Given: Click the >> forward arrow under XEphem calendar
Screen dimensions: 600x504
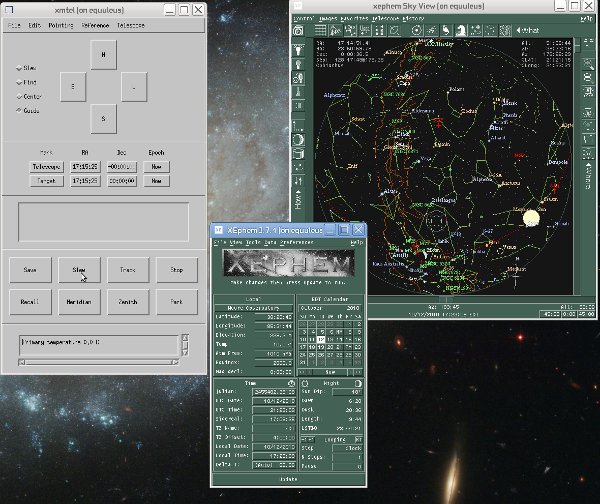Looking at the screenshot, I should [356, 372].
